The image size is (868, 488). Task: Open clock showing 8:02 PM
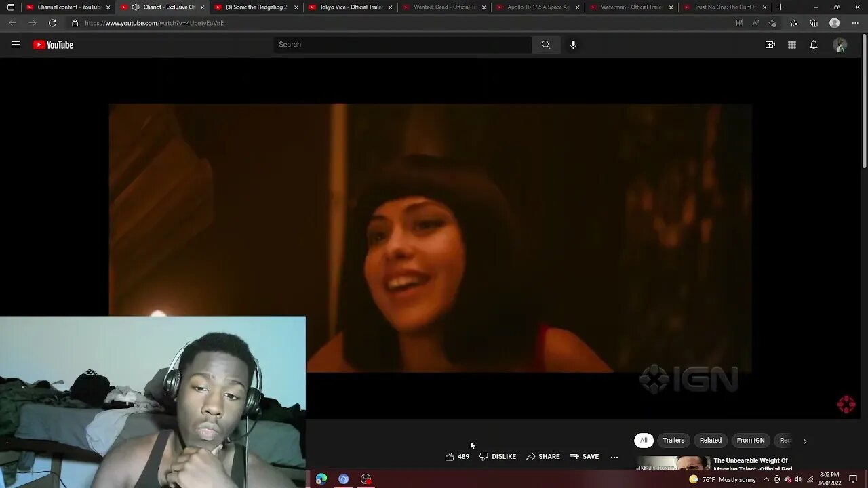tap(830, 479)
